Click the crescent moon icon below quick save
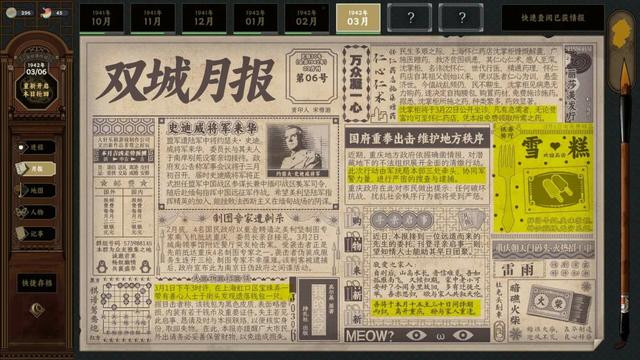This screenshot has width=640, height=360. [37, 309]
